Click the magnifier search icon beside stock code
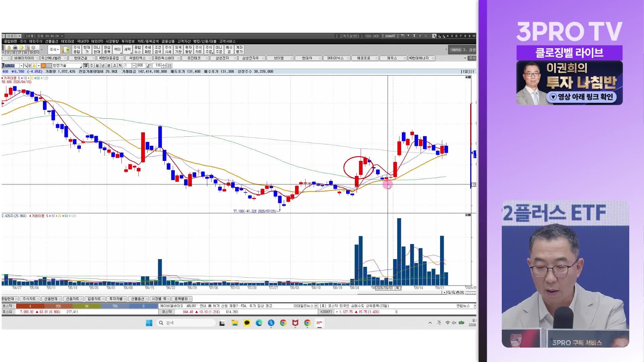 pos(25,66)
